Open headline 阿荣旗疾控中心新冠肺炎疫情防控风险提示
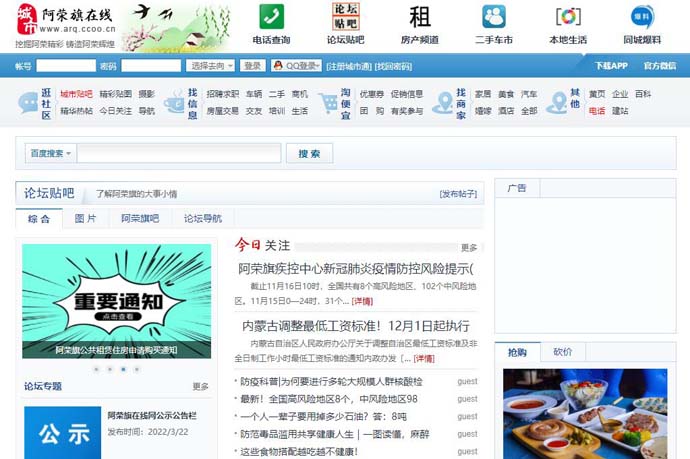Image resolution: width=690 pixels, height=459 pixels. click(356, 268)
